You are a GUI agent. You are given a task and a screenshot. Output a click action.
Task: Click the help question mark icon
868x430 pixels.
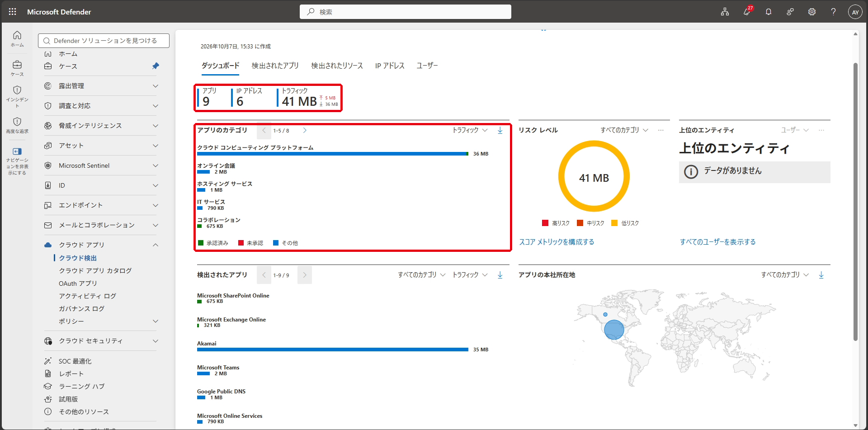coord(833,12)
